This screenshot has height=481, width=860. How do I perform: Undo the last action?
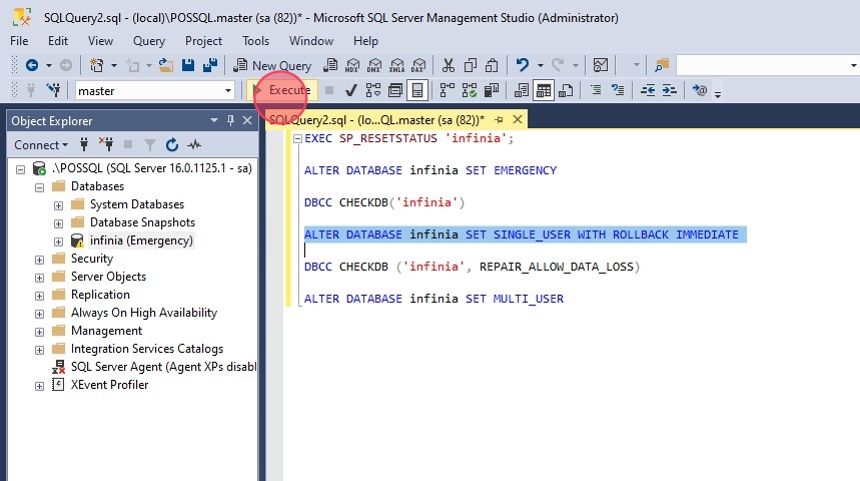pyautogui.click(x=522, y=65)
